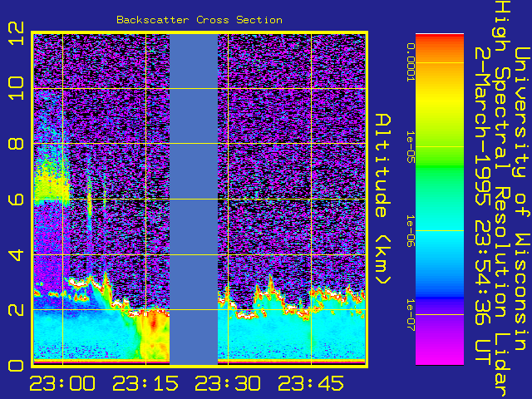The width and height of the screenshot is (532, 399).
Task: Click time axis label 23:30
Action: [x=228, y=383]
